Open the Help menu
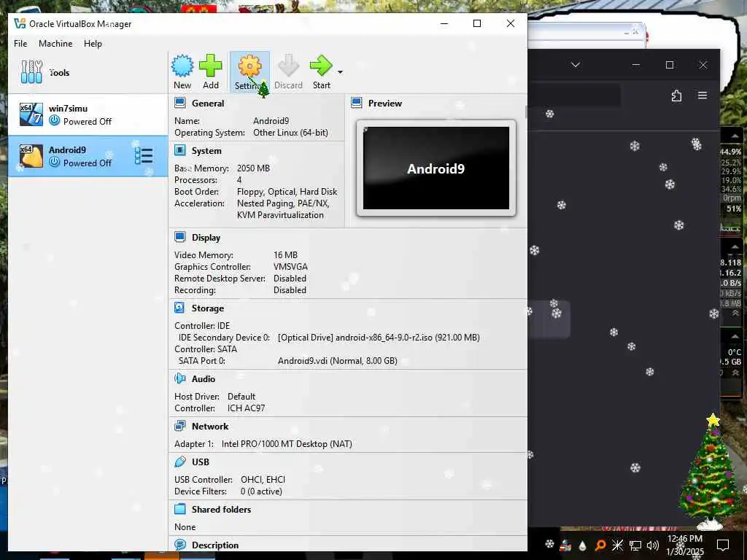This screenshot has width=747, height=560. 93,43
